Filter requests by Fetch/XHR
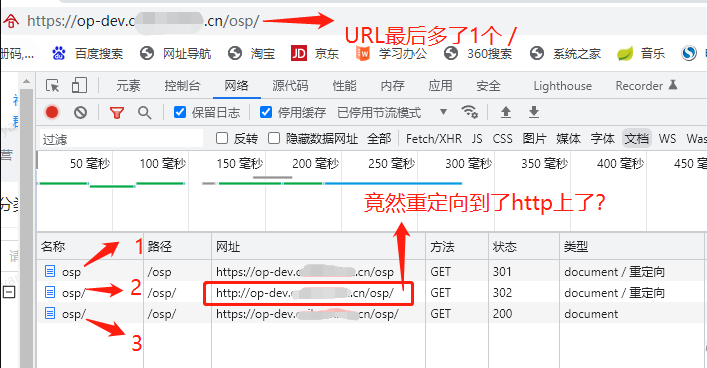Image resolution: width=707 pixels, height=368 pixels. (434, 138)
